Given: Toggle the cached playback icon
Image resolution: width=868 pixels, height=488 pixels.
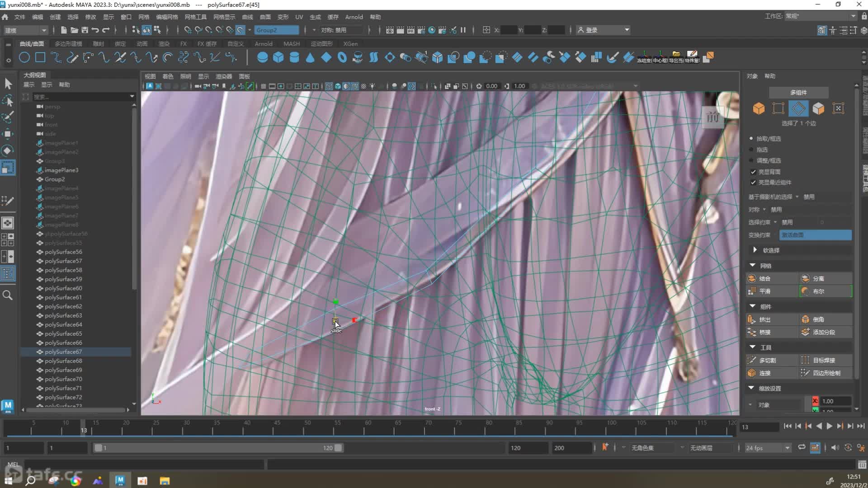Looking at the screenshot, I should click(815, 447).
